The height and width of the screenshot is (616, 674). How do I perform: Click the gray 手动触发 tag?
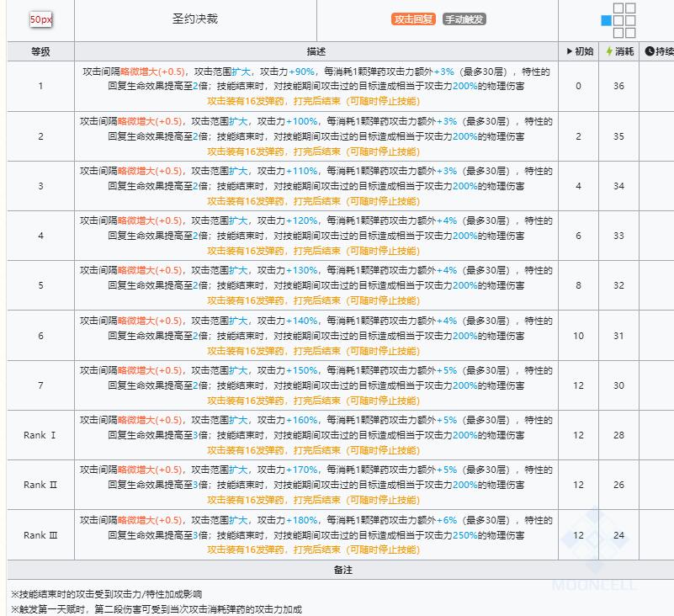point(464,19)
